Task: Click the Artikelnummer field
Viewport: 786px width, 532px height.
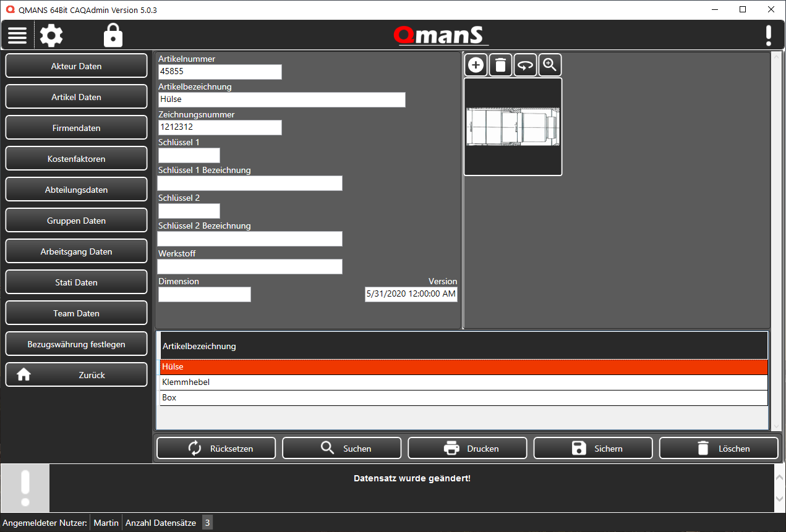Action: (x=220, y=72)
